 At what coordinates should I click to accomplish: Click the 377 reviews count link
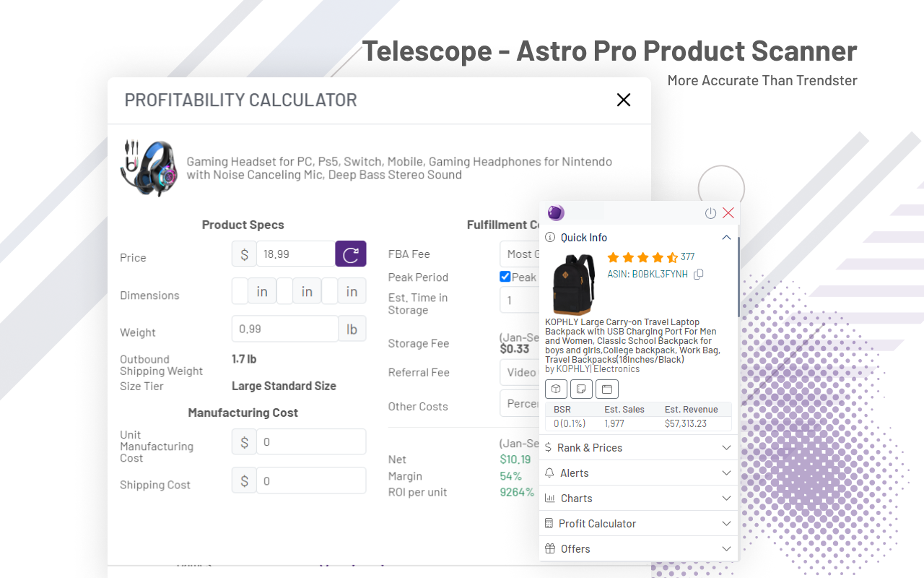(687, 257)
